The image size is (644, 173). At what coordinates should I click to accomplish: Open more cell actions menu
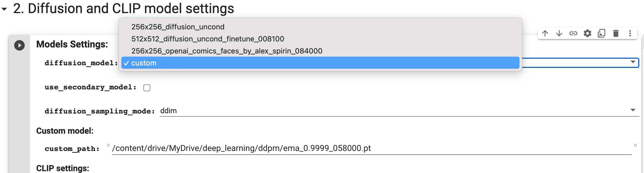630,33
